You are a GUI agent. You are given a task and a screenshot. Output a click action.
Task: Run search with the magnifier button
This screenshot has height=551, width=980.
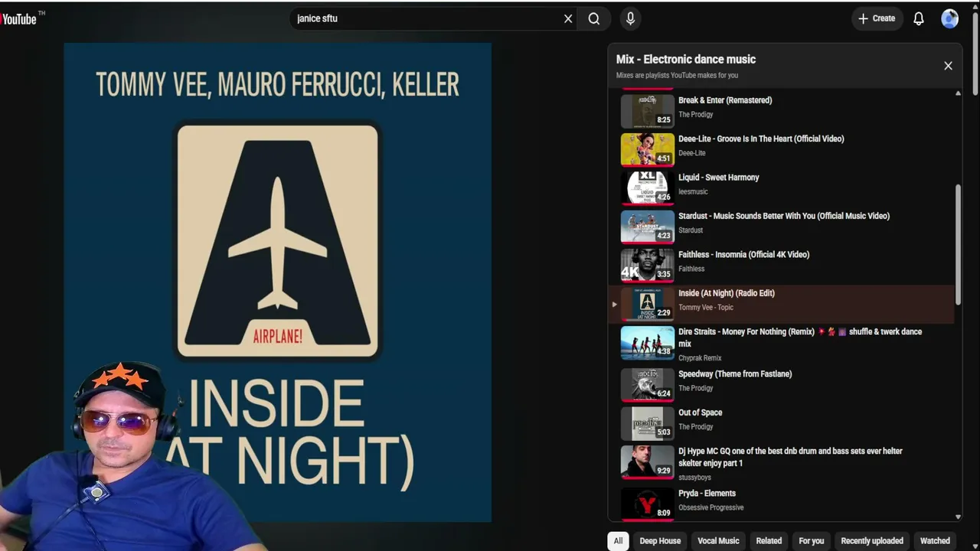coord(594,19)
